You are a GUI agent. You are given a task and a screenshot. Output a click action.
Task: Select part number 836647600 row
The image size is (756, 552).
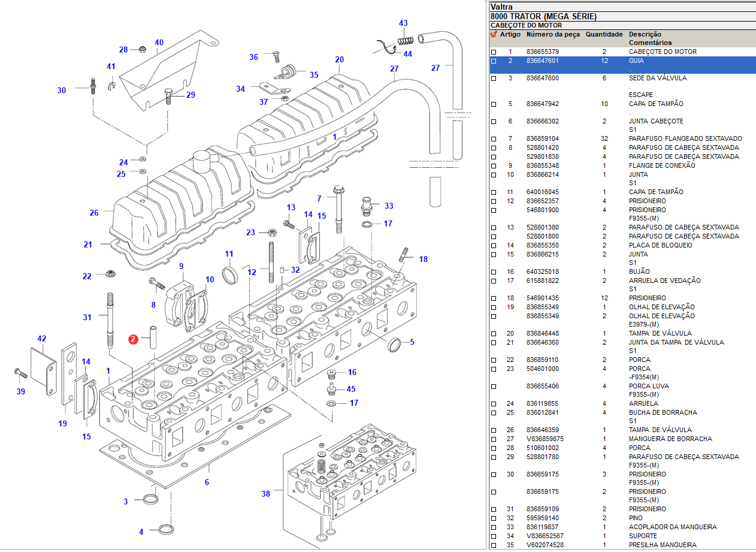click(x=542, y=79)
